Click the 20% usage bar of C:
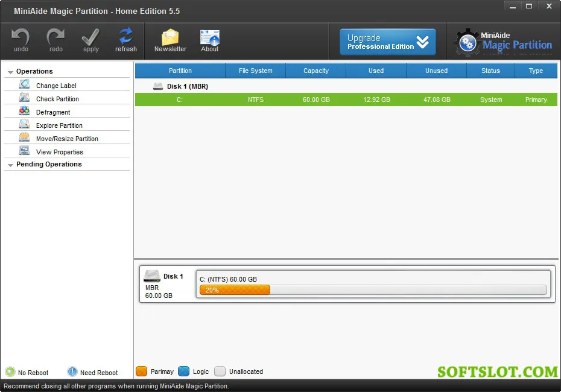Image resolution: width=561 pixels, height=392 pixels. (235, 290)
